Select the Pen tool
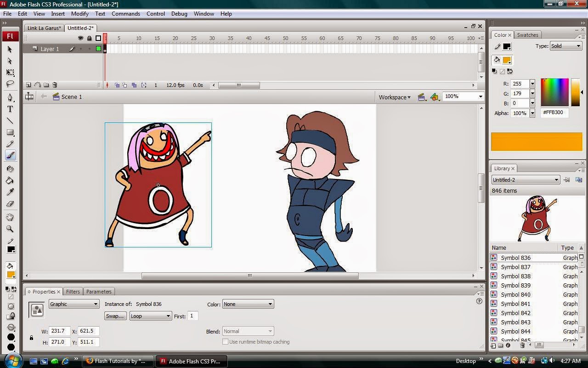 (10, 98)
